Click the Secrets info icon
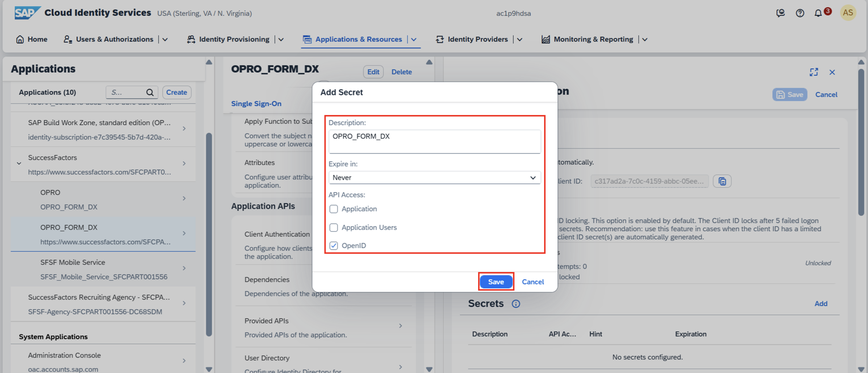868x373 pixels. [516, 304]
